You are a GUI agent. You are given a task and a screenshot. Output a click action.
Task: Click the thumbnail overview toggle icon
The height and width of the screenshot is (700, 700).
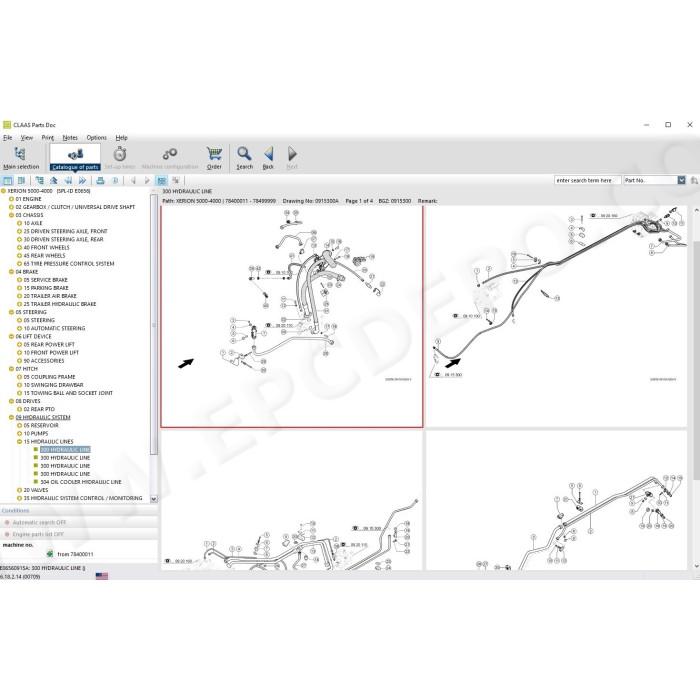[x=162, y=181]
